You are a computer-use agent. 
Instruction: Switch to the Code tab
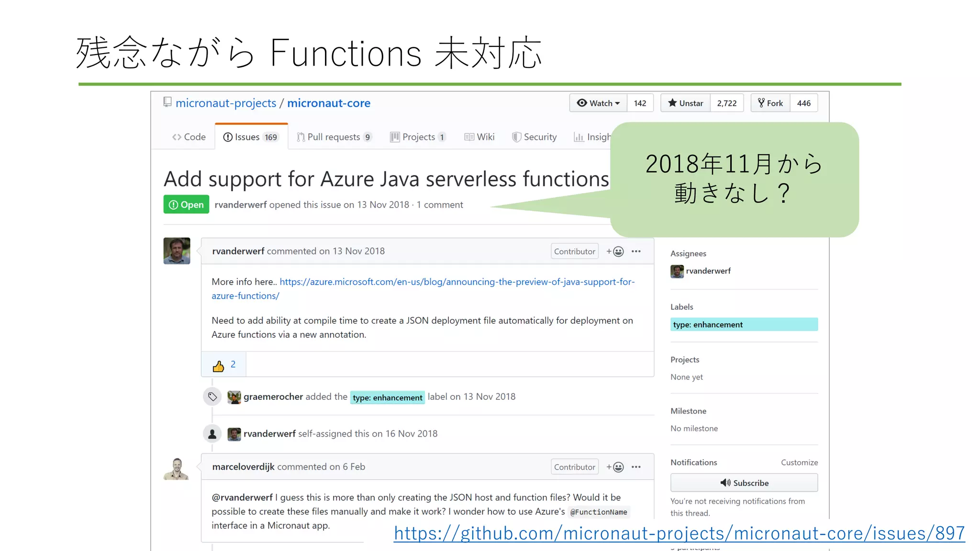(x=189, y=137)
